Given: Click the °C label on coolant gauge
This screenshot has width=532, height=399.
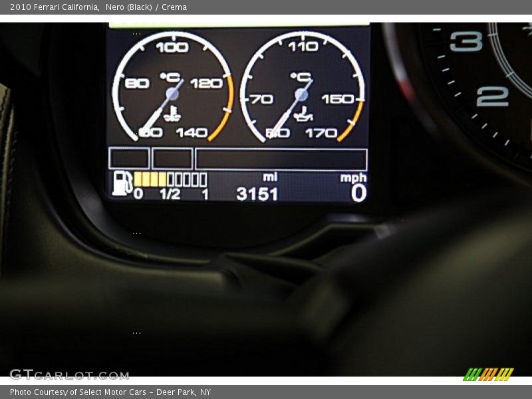Looking at the screenshot, I should point(170,77).
